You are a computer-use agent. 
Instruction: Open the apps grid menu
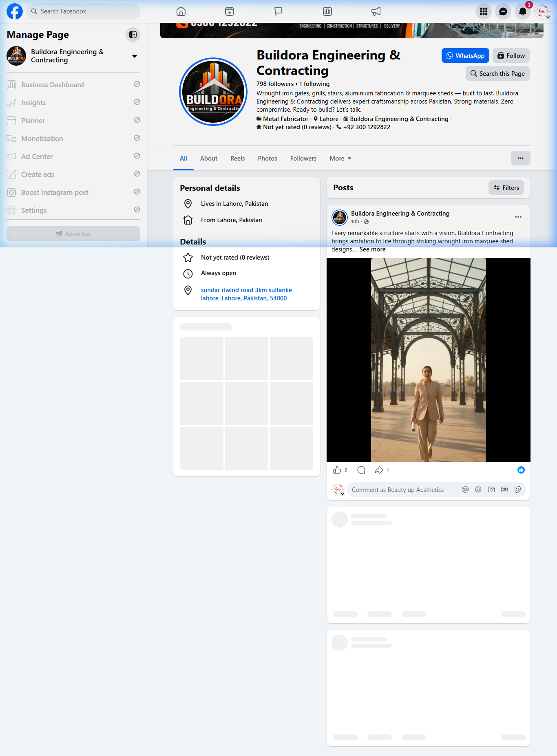point(484,11)
